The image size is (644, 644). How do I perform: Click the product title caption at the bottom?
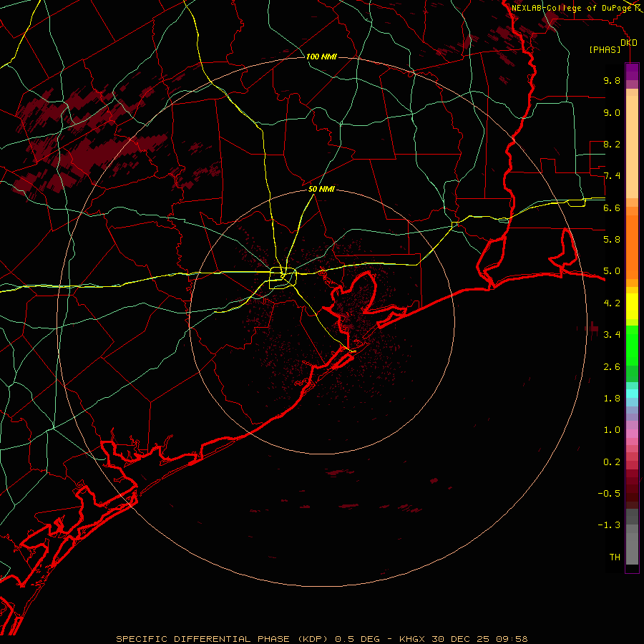click(321, 639)
